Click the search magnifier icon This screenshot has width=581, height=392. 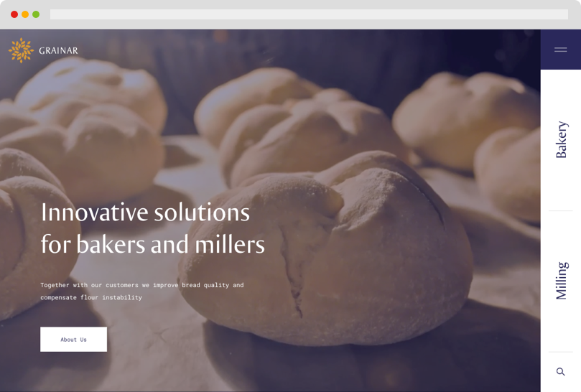pyautogui.click(x=560, y=372)
